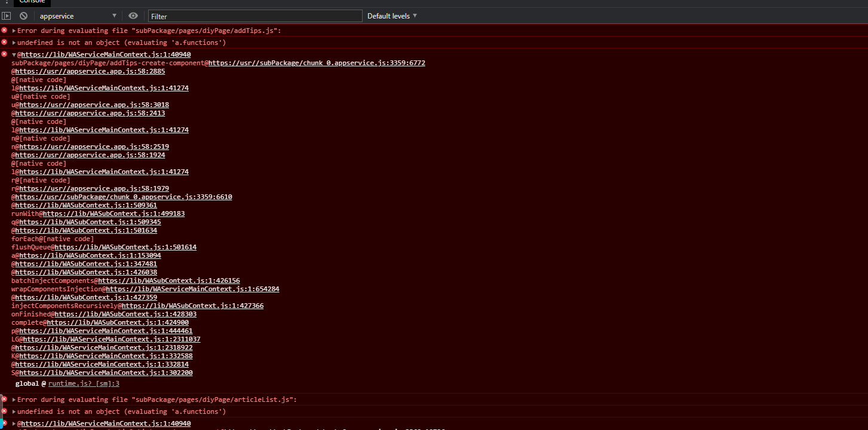Expand the first 'a.functions' undefined error
Screen dimensions: 868x430
click(x=14, y=43)
